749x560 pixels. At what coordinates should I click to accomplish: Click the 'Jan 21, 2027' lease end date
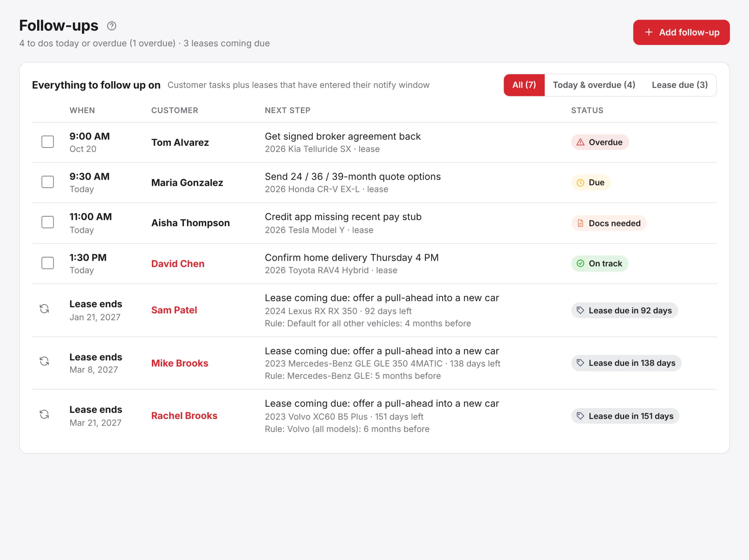coord(95,317)
